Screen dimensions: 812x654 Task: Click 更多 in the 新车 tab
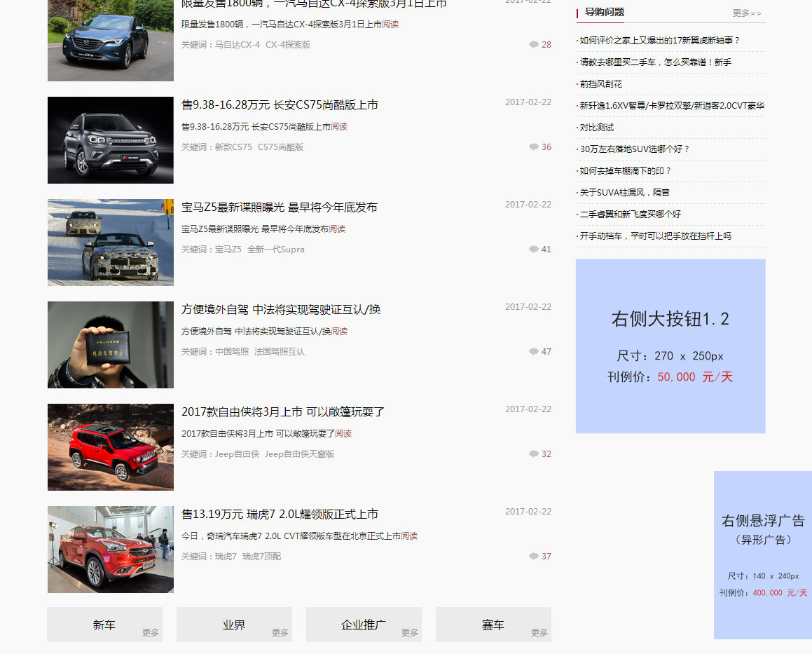151,633
